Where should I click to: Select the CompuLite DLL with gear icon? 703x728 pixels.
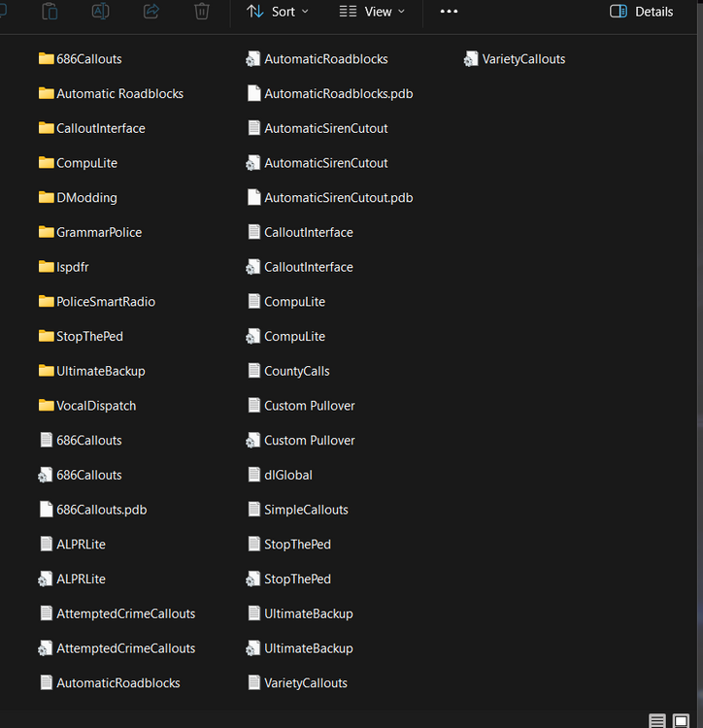pos(285,336)
